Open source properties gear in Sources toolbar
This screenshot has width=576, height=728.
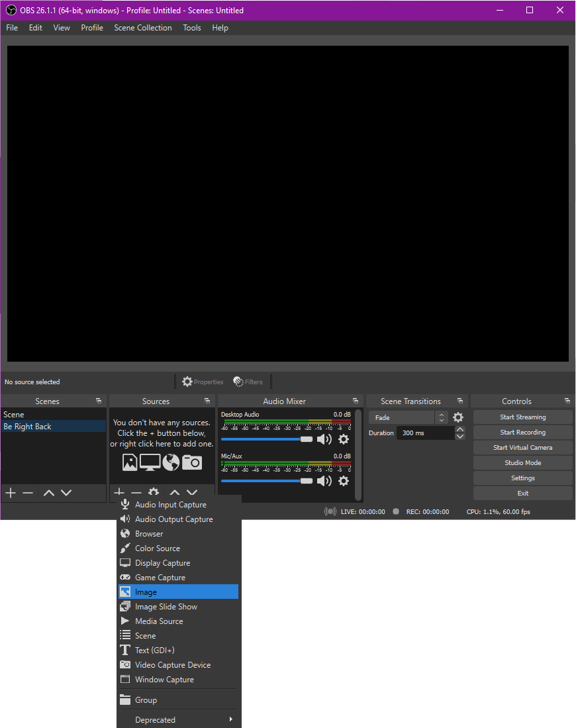click(153, 492)
